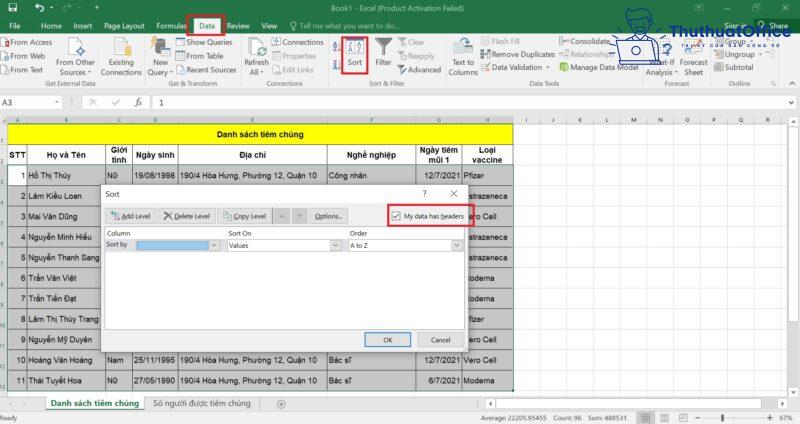The image size is (800, 424).
Task: Click Delete Level in Sort dialog
Action: (187, 216)
